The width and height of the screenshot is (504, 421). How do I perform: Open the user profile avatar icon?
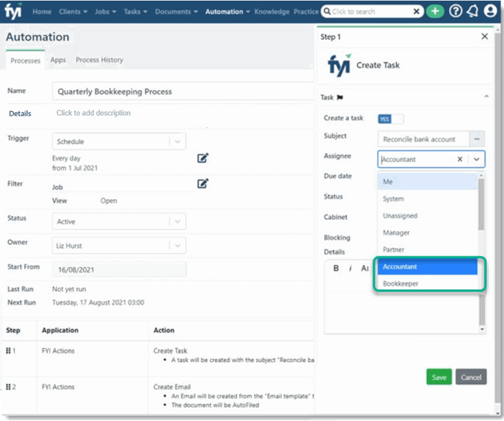coord(490,11)
